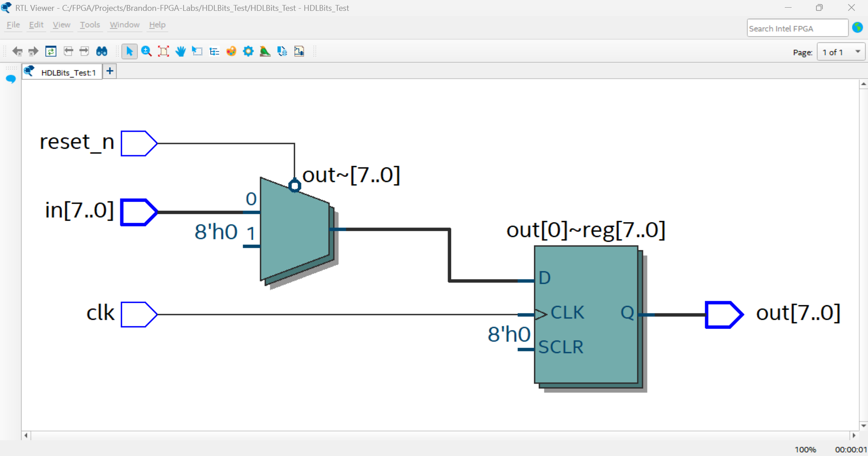Select the hand Pan tool

180,52
